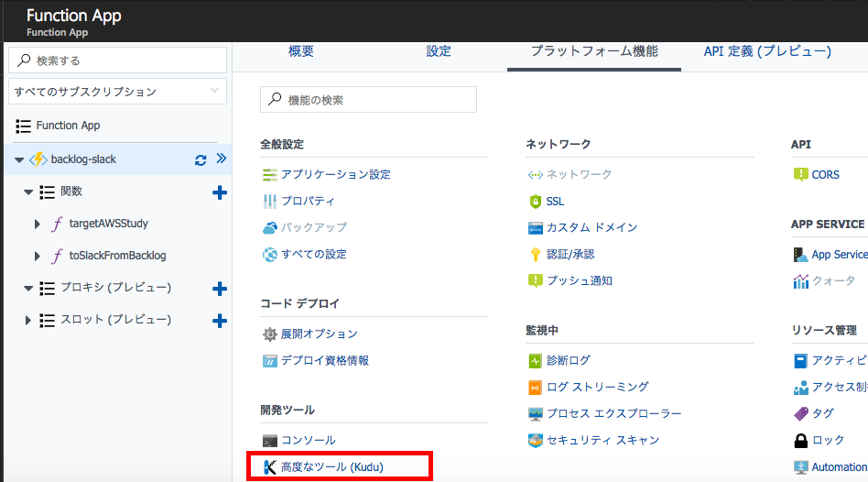
Task: Switch to the 概要 tab
Action: coord(301,51)
